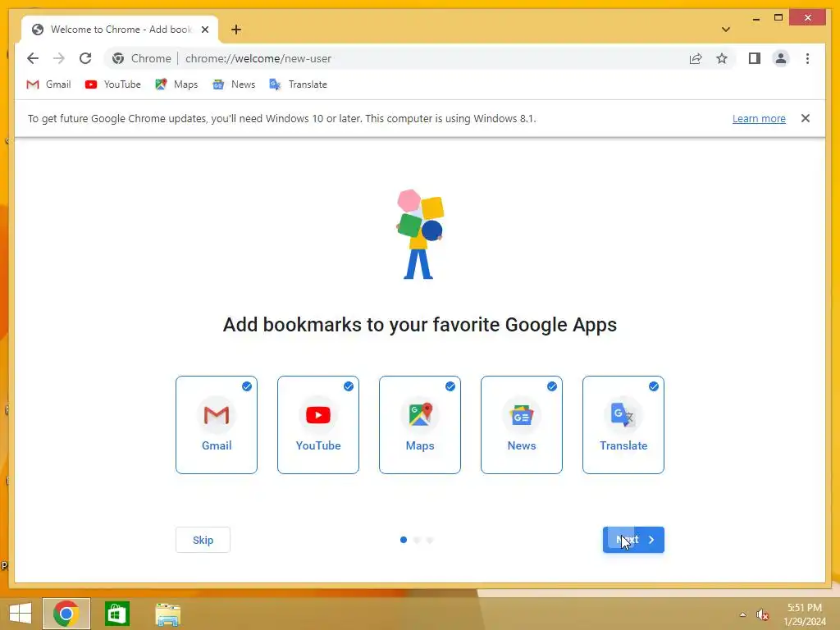
Task: Expand the tab search chevron
Action: (x=725, y=30)
